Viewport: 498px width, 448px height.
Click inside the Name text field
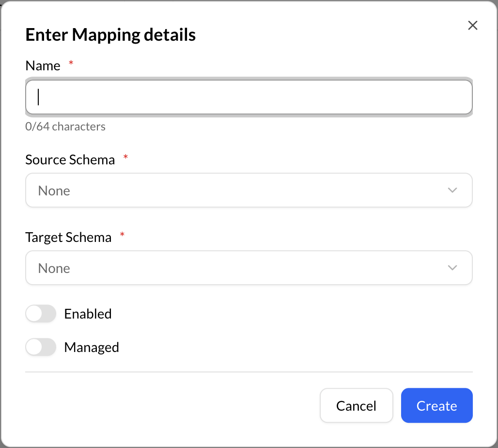pyautogui.click(x=249, y=97)
